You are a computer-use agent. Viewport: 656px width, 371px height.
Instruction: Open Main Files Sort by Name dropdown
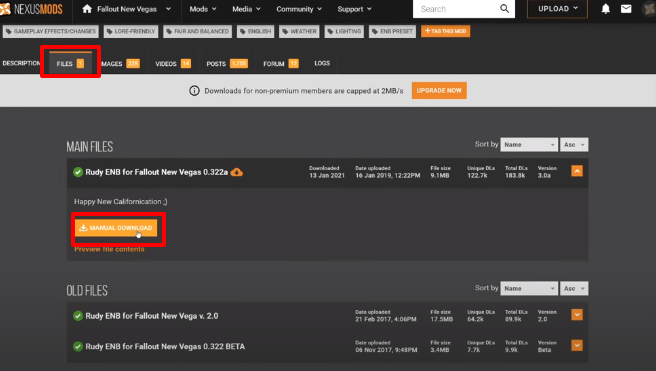pos(529,145)
